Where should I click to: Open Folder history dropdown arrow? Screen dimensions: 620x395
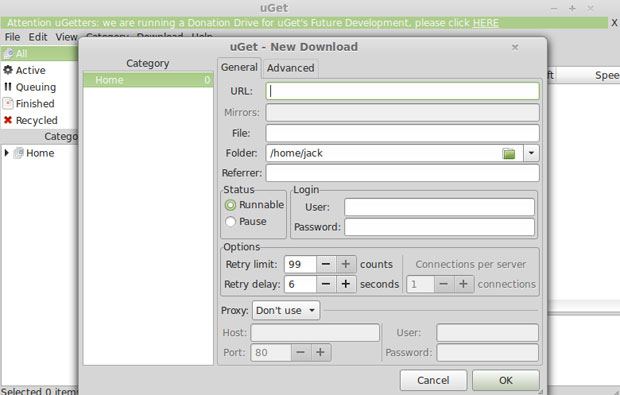click(531, 153)
